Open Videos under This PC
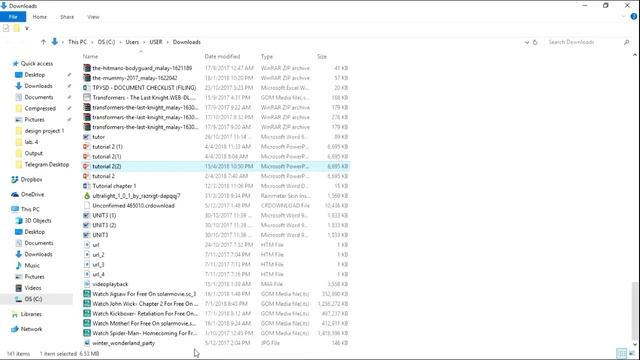The width and height of the screenshot is (640, 360). click(33, 288)
